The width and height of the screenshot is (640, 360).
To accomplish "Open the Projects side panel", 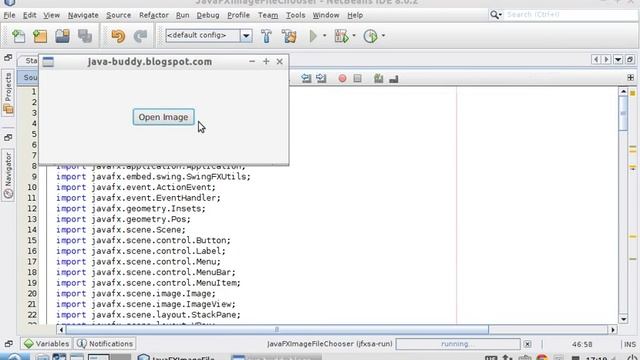I will 8,93.
